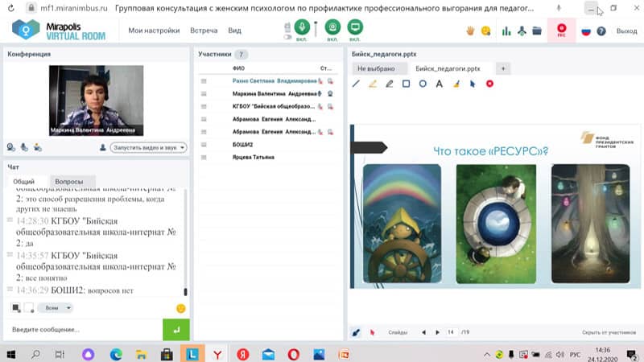The image size is (644, 362).
Task: Select the text A tool
Action: pos(439,84)
